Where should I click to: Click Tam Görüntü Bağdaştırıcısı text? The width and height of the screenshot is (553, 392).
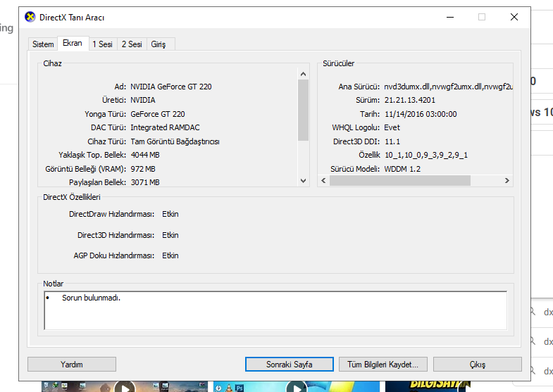click(175, 141)
